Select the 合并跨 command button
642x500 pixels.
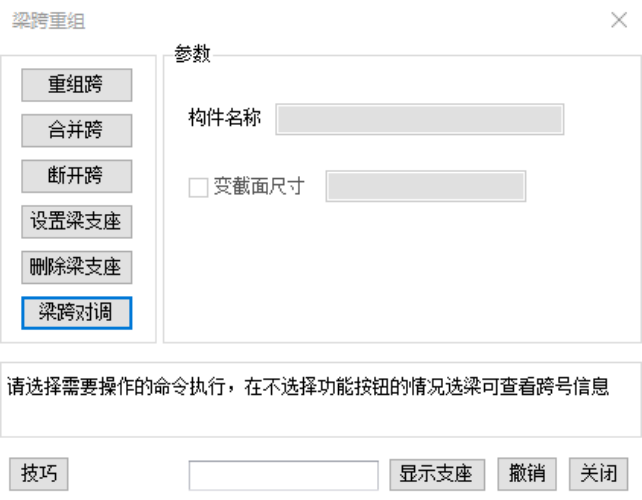(77, 129)
